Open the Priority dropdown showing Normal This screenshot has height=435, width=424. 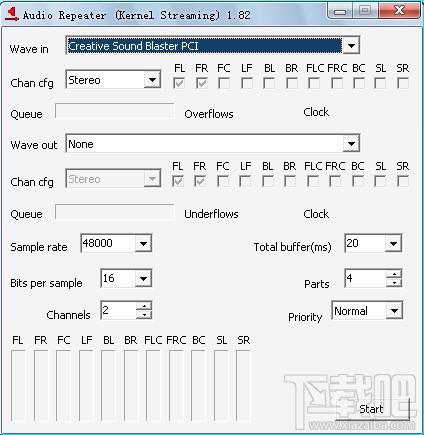click(x=394, y=311)
